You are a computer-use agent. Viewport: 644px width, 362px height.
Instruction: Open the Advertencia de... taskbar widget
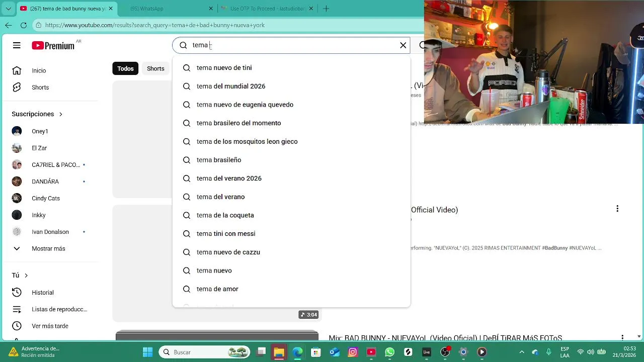[x=34, y=352]
